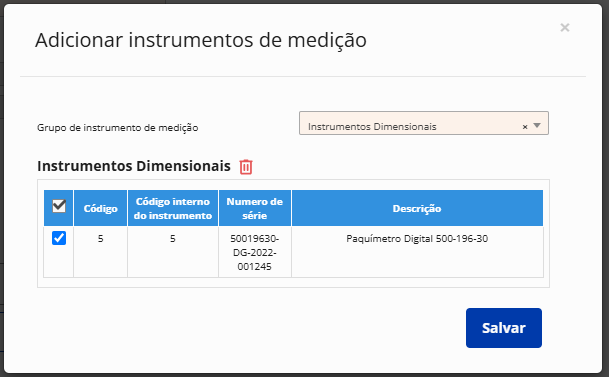Toggle the select-all checkbox in table header
The width and height of the screenshot is (609, 377).
pos(59,206)
